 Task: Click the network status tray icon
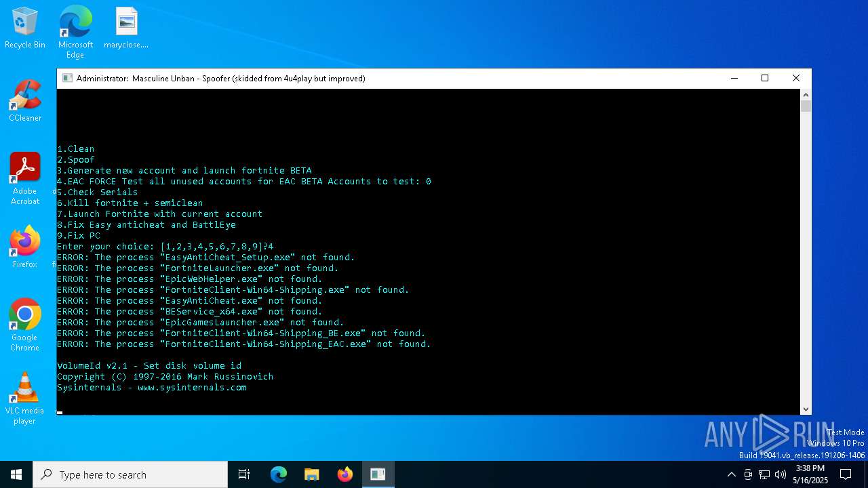click(764, 474)
